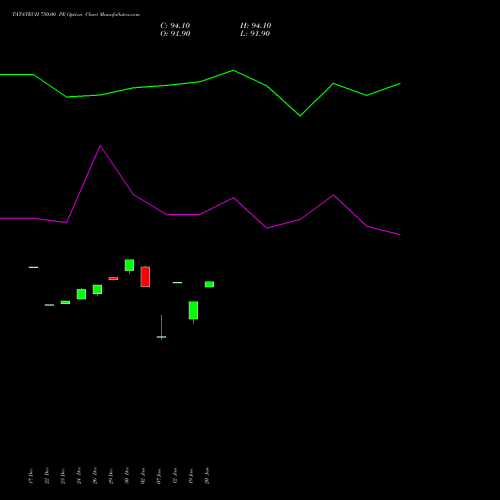The image size is (500, 500).
Task: Select the small red candlestick above 29 Dec
Action: coord(113,279)
